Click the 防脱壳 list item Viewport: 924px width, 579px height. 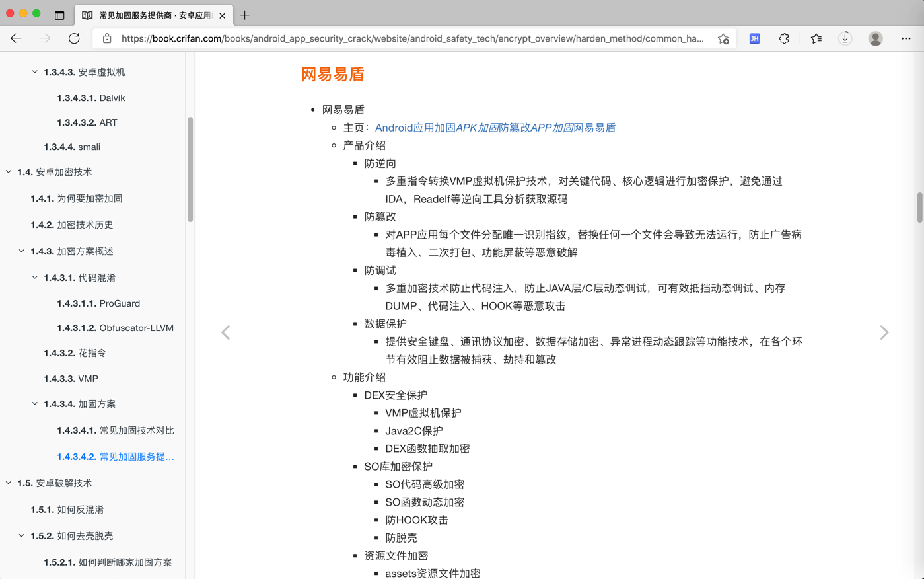click(402, 538)
